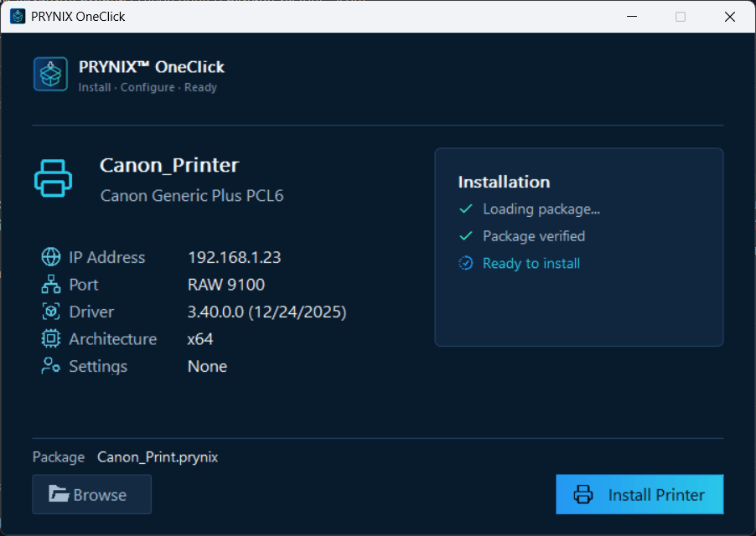Click the Canon Generic Plus PCL6 model text
This screenshot has height=536, width=756.
click(192, 195)
